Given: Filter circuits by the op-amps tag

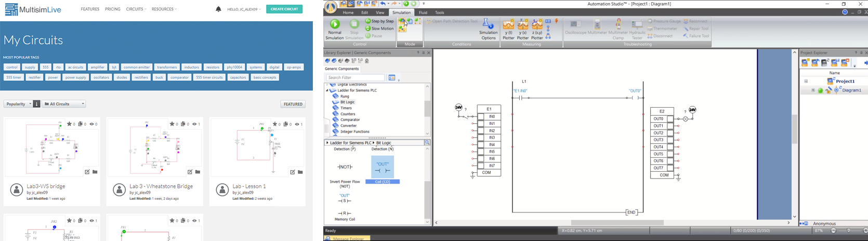Looking at the screenshot, I should coord(294,67).
